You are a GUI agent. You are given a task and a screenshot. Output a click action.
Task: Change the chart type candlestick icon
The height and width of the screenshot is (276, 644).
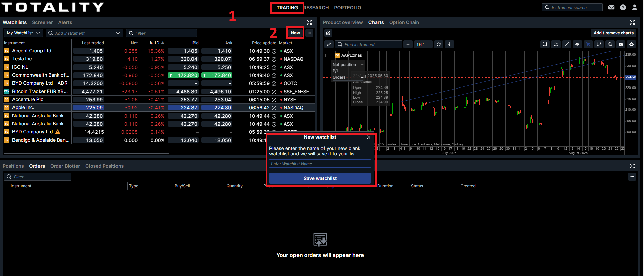(545, 44)
